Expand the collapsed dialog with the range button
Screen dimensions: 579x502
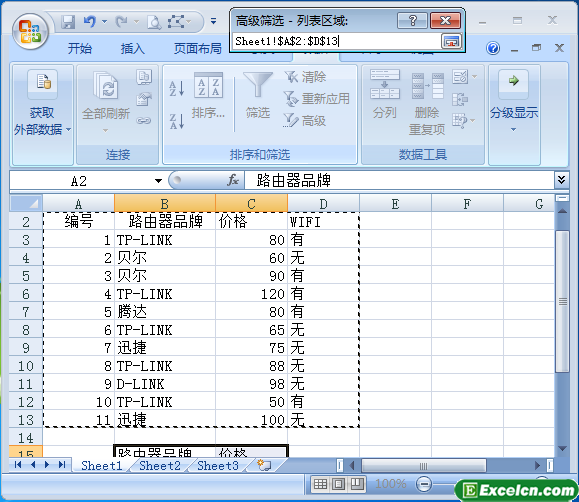tap(451, 41)
